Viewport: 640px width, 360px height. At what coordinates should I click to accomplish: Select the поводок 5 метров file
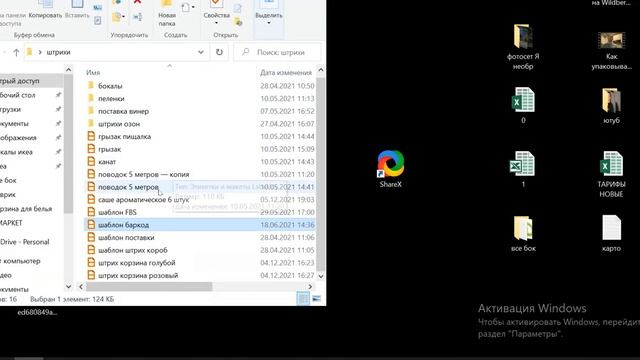[x=200, y=187]
